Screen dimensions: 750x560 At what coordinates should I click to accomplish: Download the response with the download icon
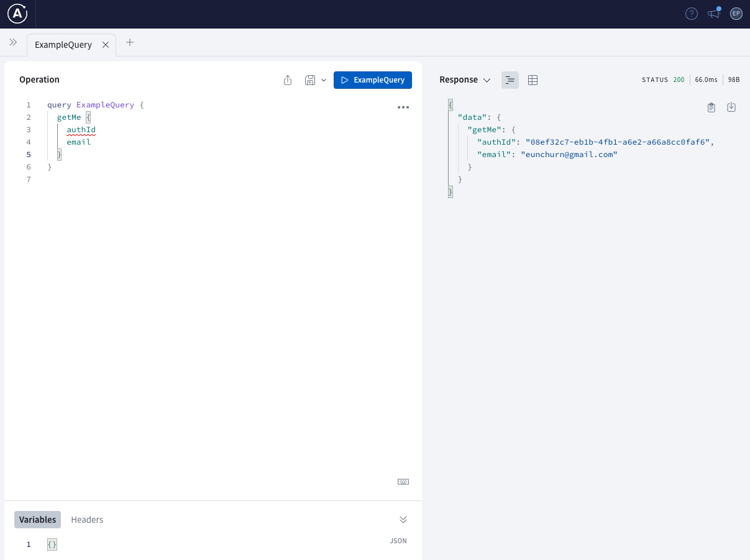pos(731,107)
